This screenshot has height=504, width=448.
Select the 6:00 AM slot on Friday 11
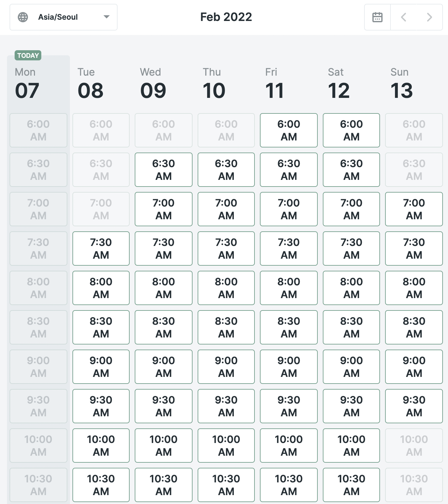tap(288, 130)
